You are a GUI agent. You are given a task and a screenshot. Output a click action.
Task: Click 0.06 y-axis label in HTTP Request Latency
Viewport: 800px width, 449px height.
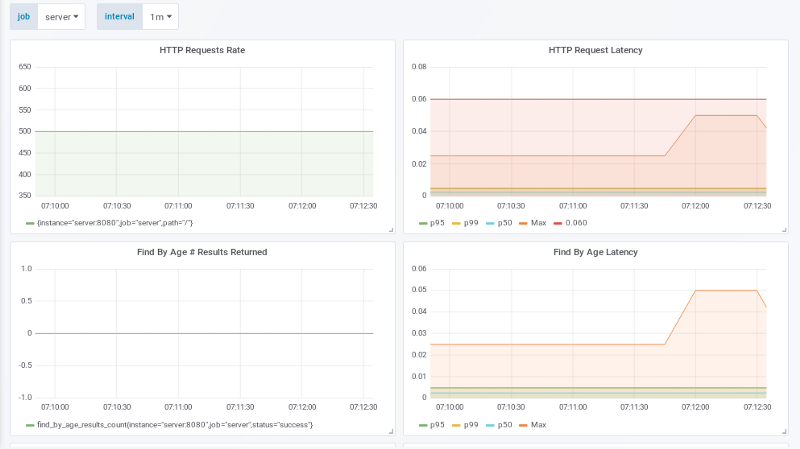pos(419,99)
